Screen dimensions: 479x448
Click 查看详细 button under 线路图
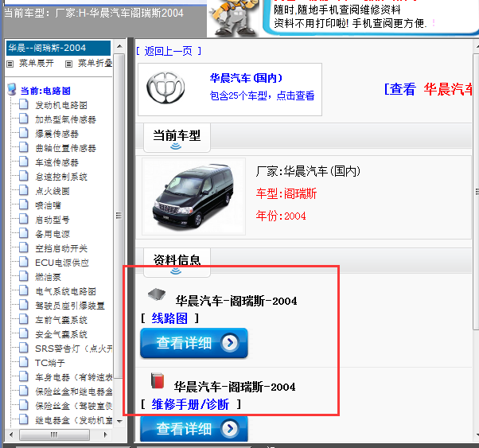[x=194, y=343]
